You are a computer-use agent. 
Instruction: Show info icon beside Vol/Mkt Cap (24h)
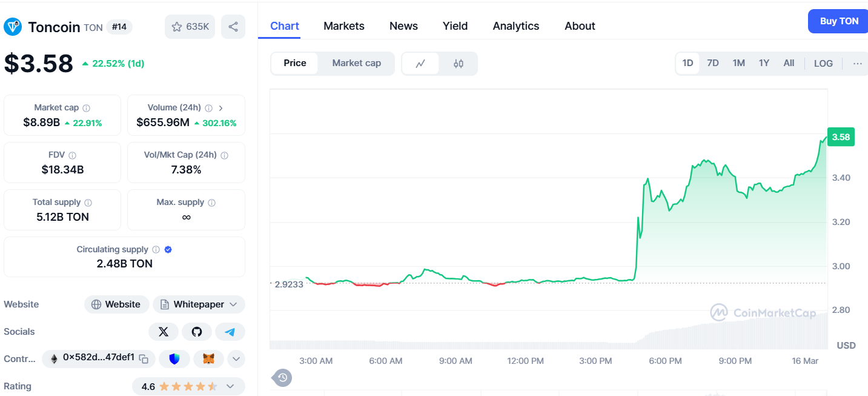224,155
